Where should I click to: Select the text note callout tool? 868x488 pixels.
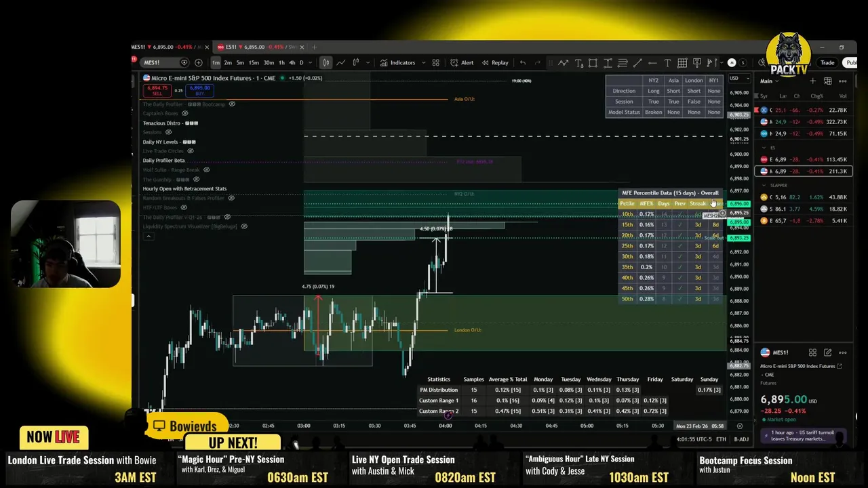(696, 62)
